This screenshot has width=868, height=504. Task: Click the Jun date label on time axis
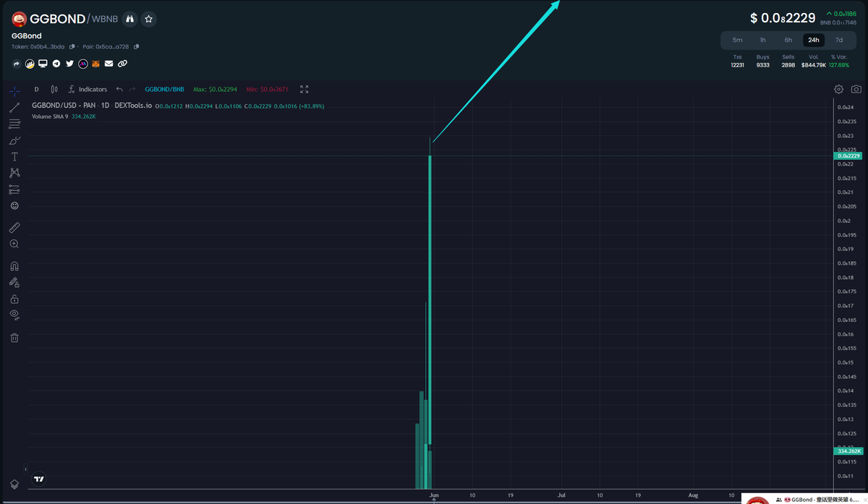pos(433,495)
